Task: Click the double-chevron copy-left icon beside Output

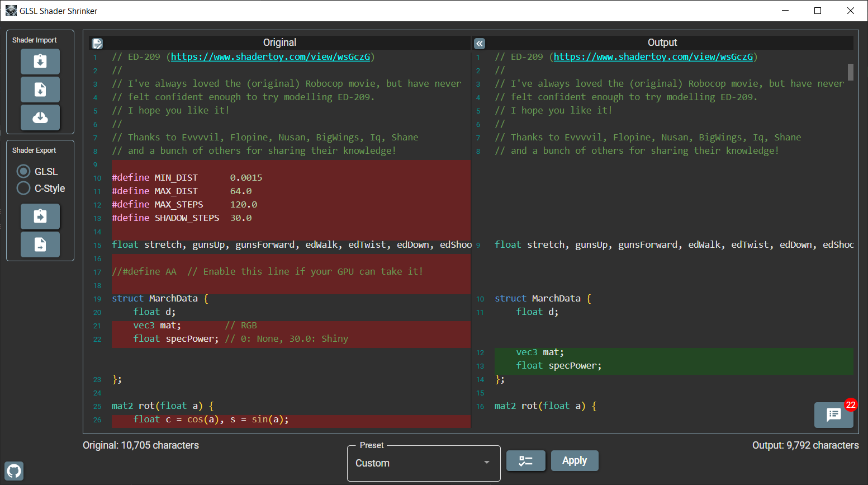Action: coord(480,44)
